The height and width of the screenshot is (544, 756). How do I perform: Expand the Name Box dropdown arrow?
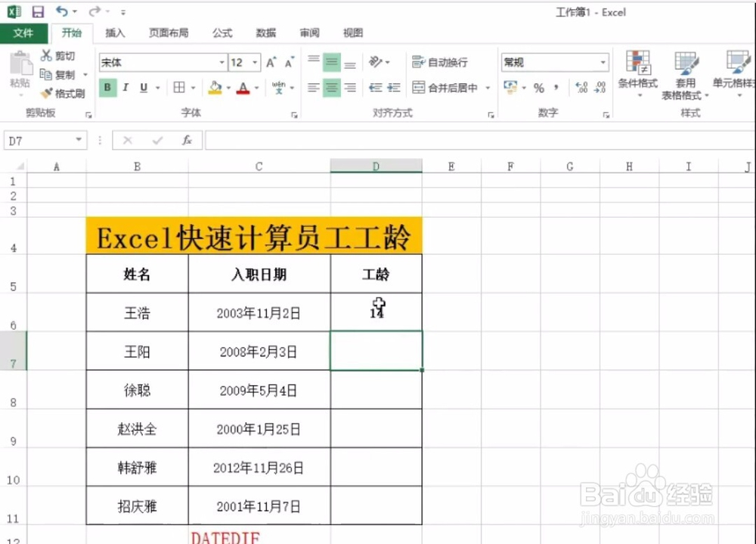pos(79,140)
